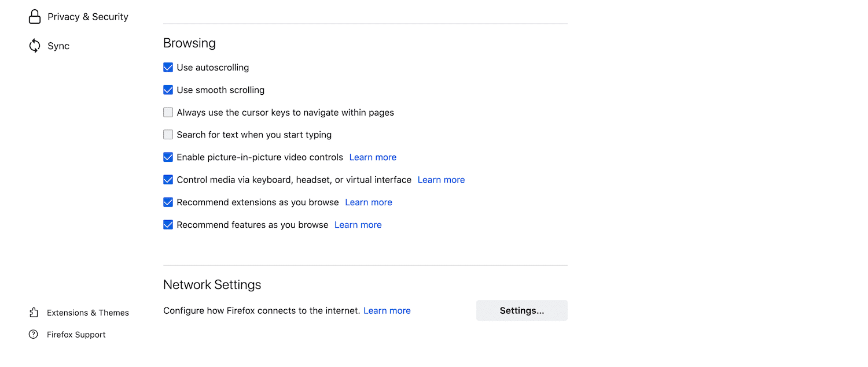Open Learn more for picture-in-picture controls
868x367 pixels.
tap(372, 157)
